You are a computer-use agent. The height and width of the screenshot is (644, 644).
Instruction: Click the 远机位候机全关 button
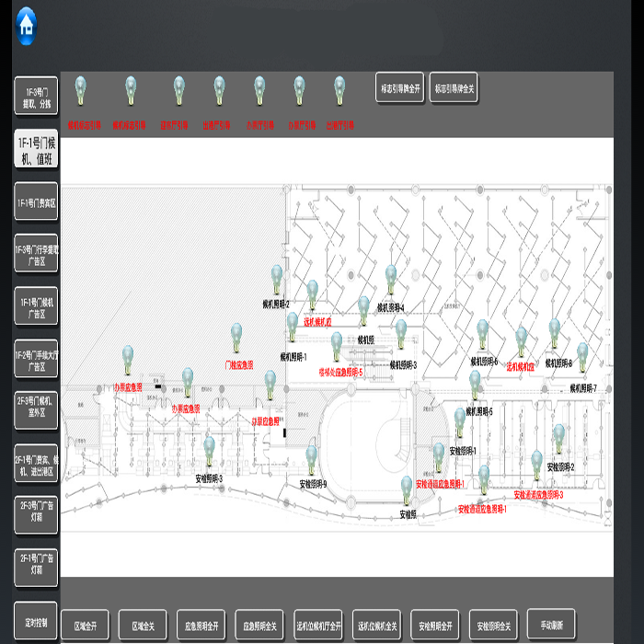376,625
